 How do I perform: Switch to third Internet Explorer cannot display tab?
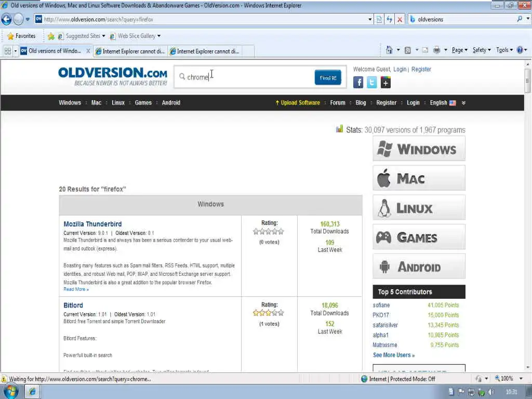coord(205,51)
